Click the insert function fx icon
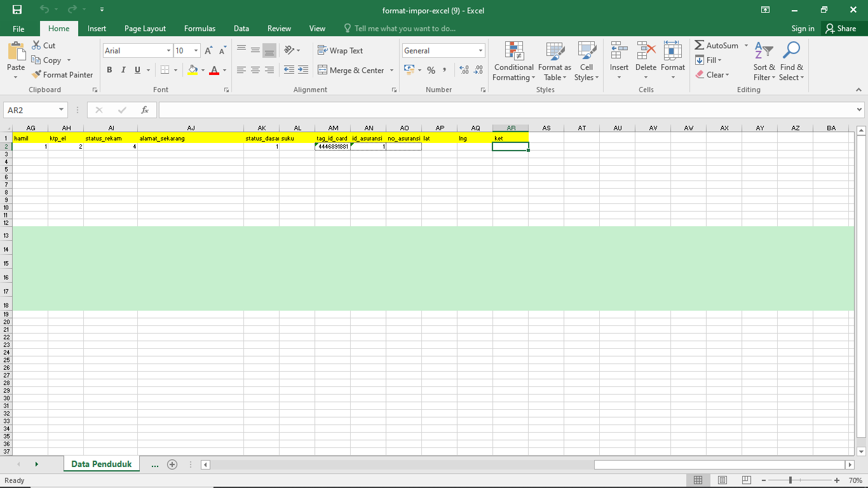This screenshot has height=488, width=868. (x=145, y=110)
